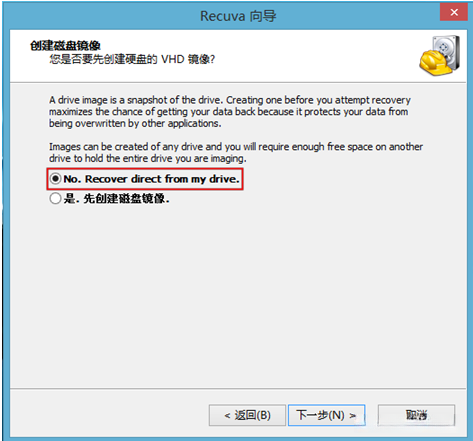Cancel the wizard using the 取消 button
Viewport: 473px width, 441px height.
click(416, 415)
